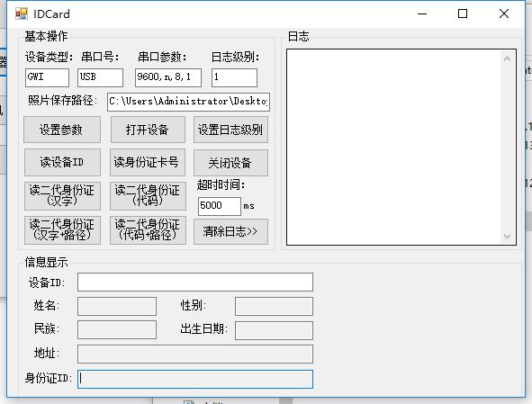This screenshot has width=532, height=404.
Task: Click the 读身份证卡号 button
Action: coord(148,163)
